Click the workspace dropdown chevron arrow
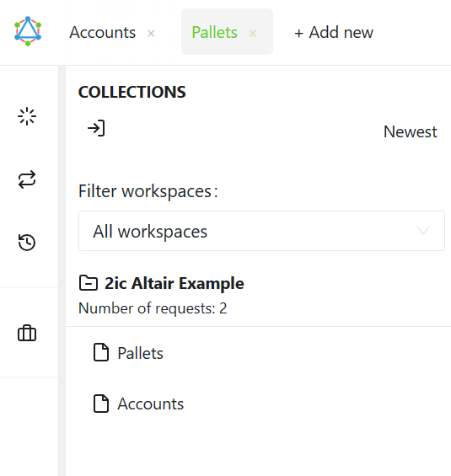 point(423,231)
